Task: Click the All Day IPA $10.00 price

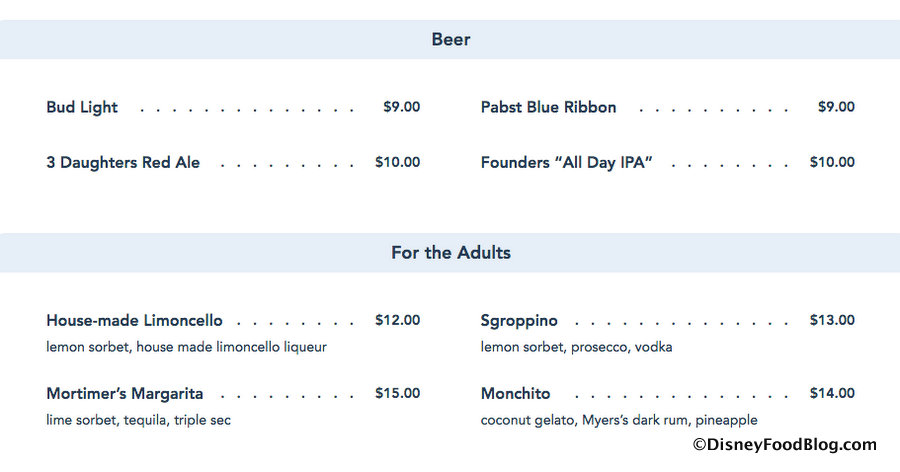Action: tap(832, 162)
